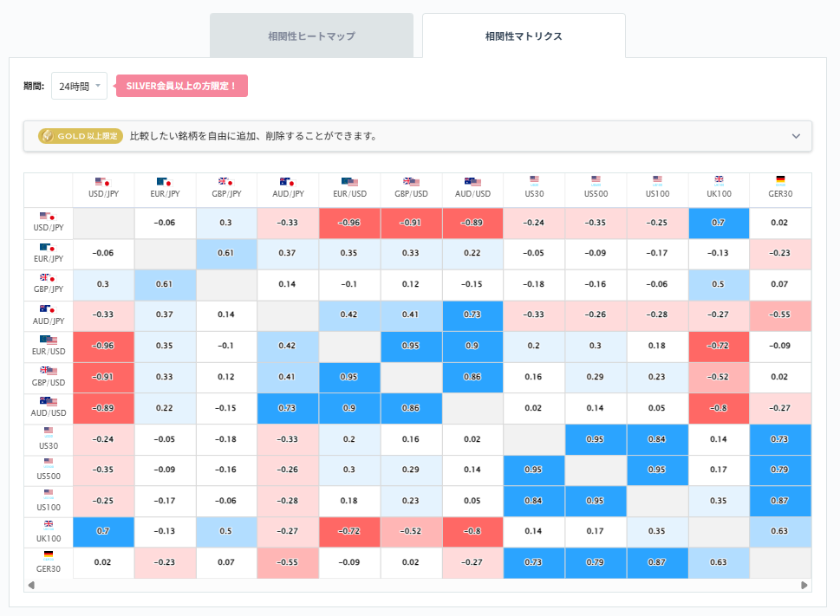Select the USD/JPY flag icon in the row header

[x=48, y=217]
